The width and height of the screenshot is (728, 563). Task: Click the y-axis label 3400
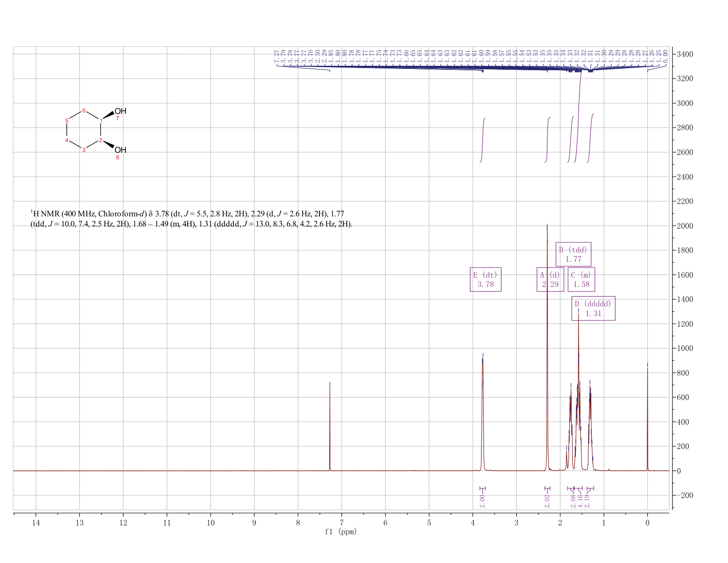[x=685, y=54]
